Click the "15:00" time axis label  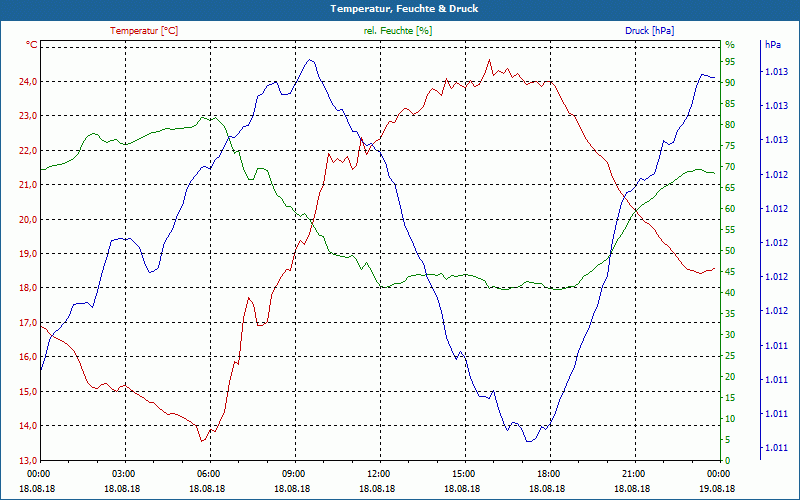click(x=462, y=473)
